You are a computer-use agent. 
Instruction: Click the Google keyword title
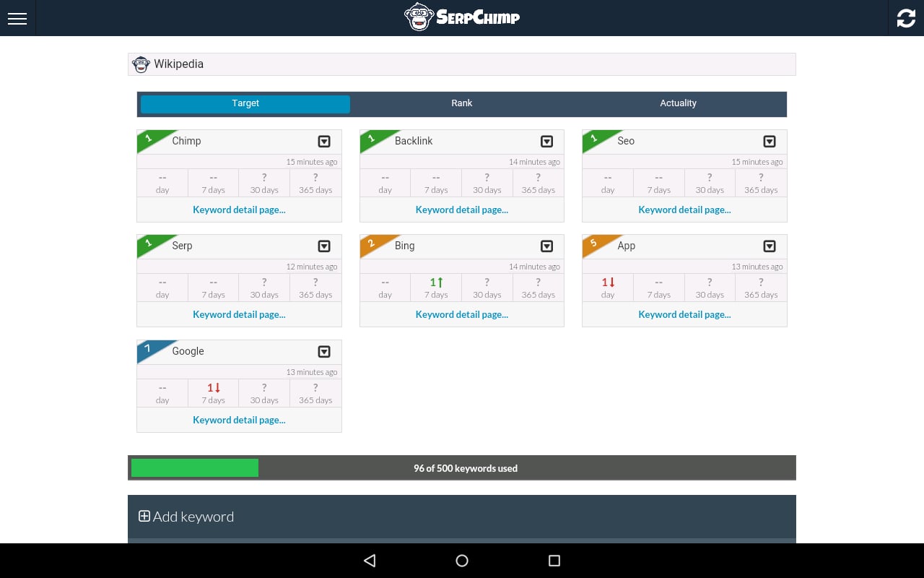tap(188, 351)
